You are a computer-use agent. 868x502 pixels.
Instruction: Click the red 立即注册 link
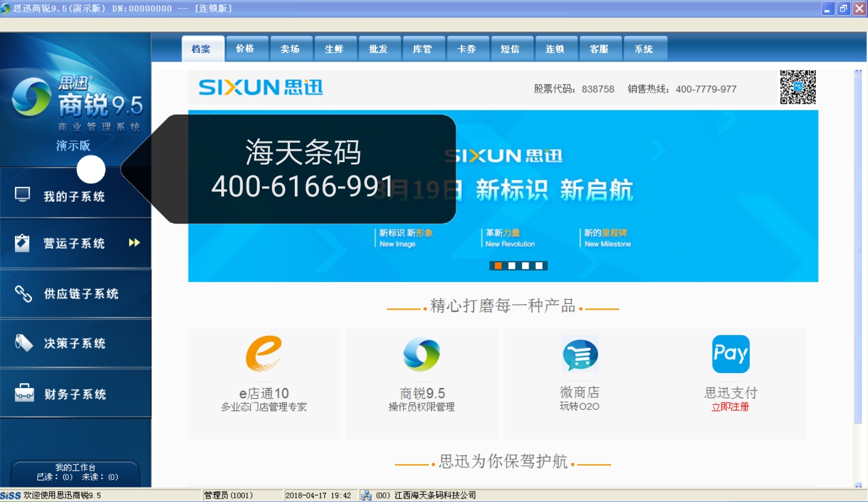pyautogui.click(x=730, y=407)
